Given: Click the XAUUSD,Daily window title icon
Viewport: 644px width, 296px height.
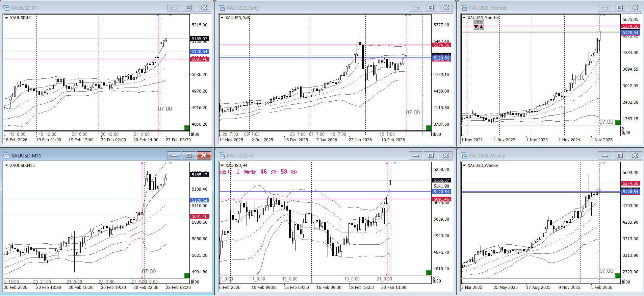Looking at the screenshot, I should tap(222, 8).
